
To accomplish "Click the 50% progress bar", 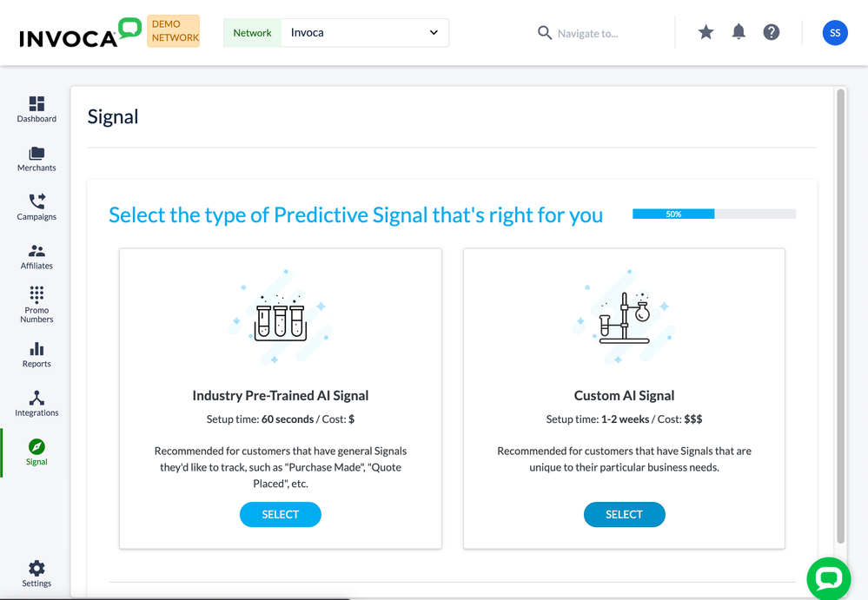I will [713, 214].
